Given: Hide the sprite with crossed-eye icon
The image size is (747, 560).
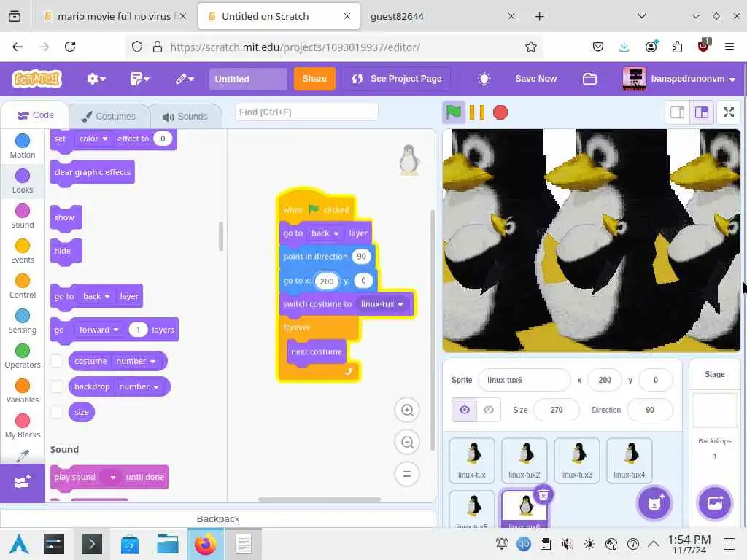Looking at the screenshot, I should click(x=488, y=410).
